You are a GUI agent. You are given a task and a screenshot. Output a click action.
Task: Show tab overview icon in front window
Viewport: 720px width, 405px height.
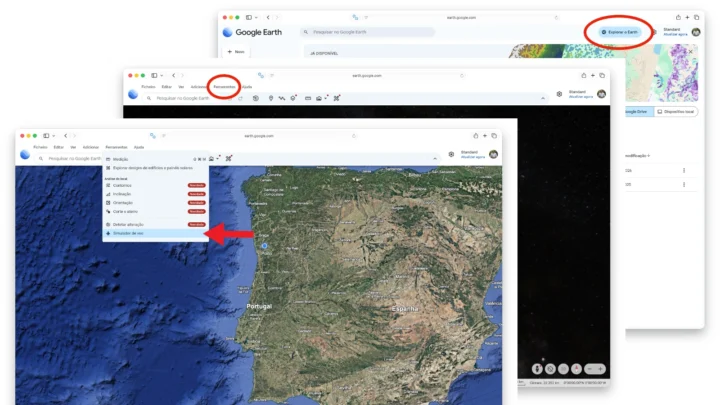[x=494, y=136]
